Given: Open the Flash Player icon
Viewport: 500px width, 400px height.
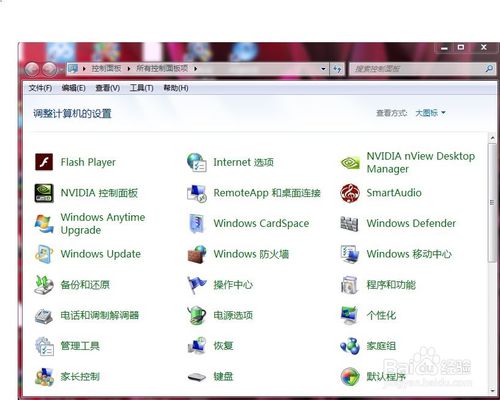Looking at the screenshot, I should tap(44, 162).
